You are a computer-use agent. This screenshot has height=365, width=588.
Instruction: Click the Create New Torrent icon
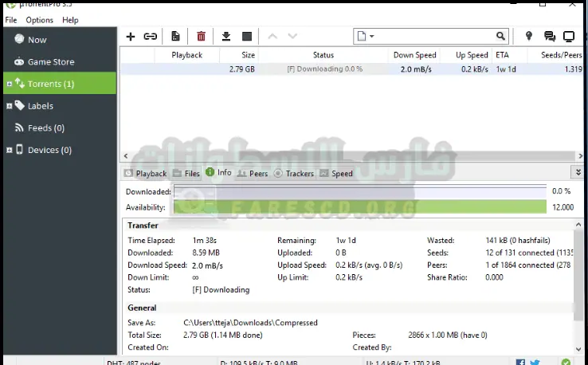click(x=175, y=37)
